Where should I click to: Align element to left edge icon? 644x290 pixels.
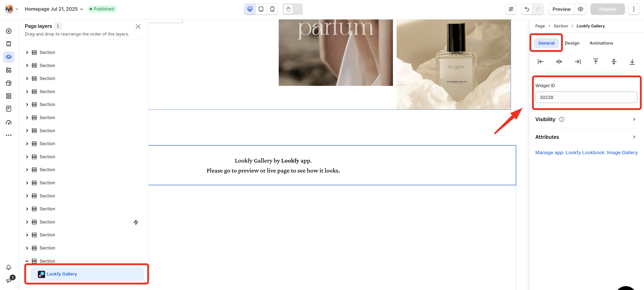(x=540, y=62)
